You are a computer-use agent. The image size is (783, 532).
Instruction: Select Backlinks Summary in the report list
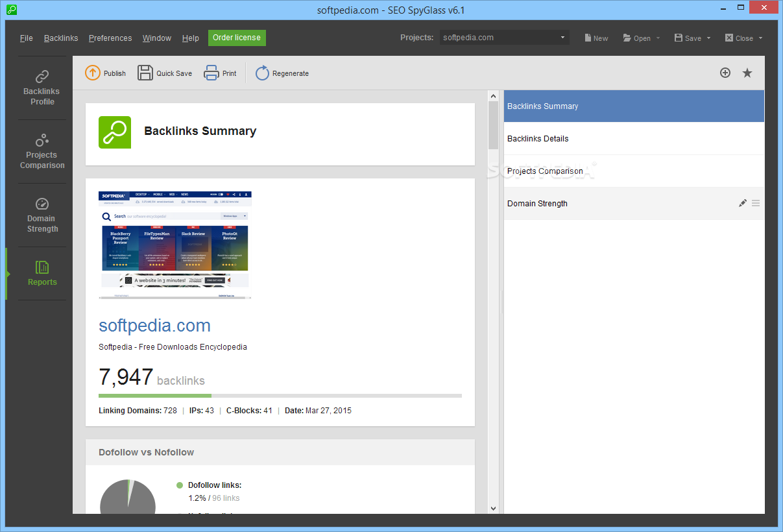tap(634, 106)
